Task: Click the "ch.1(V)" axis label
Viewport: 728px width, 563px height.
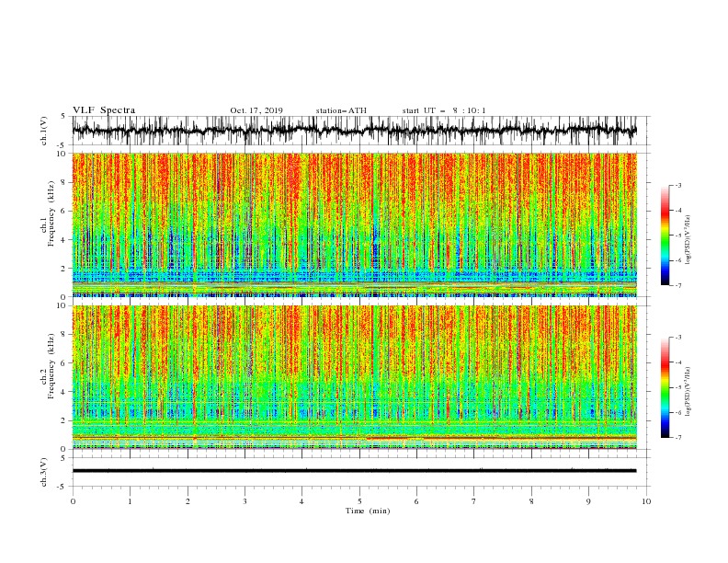Action: 44,131
